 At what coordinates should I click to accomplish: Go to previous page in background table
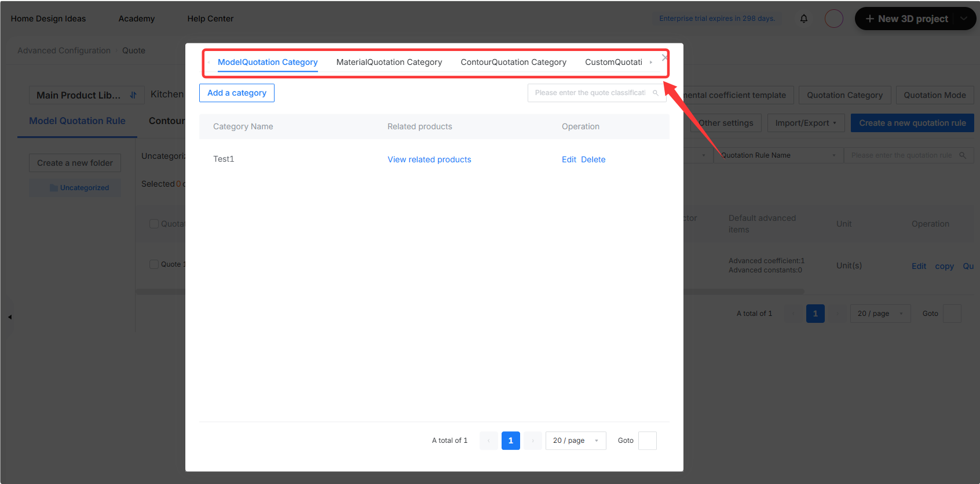(x=793, y=314)
